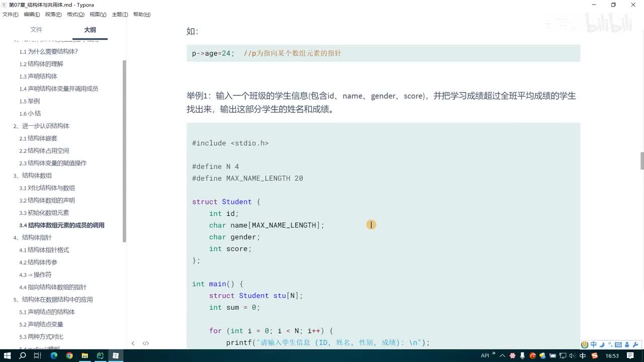Toggle source code mode icon
Screen dimensions: 644x362
click(146, 343)
